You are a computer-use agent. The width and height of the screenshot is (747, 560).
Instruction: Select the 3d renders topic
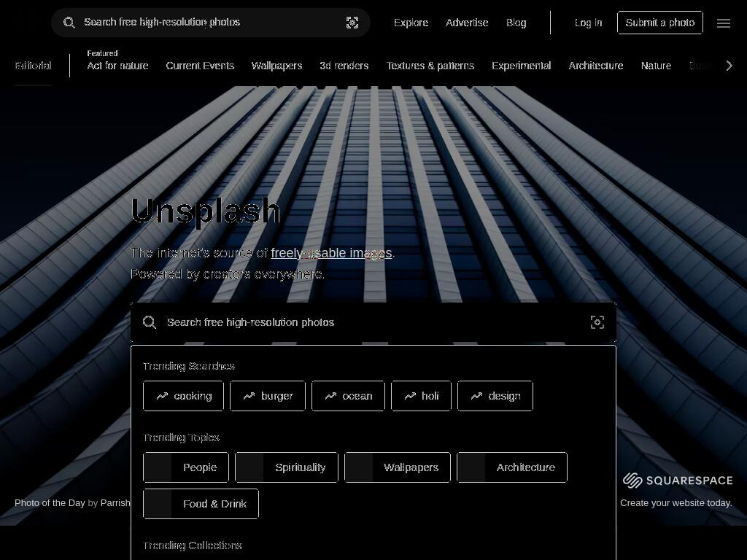point(344,66)
